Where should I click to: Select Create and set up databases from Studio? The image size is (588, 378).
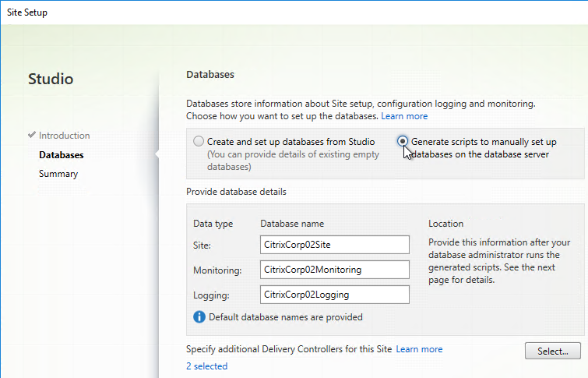[199, 141]
